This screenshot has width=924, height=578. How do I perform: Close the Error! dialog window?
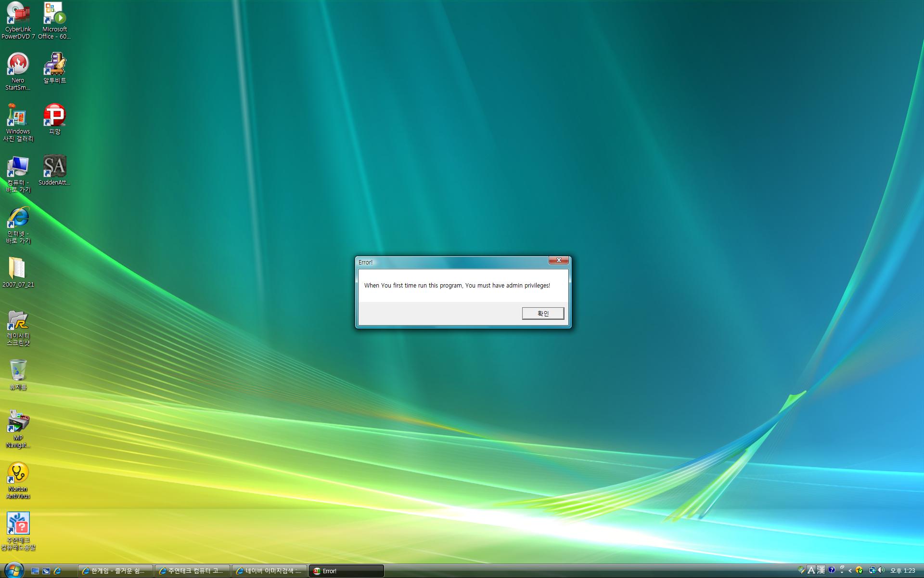click(559, 261)
